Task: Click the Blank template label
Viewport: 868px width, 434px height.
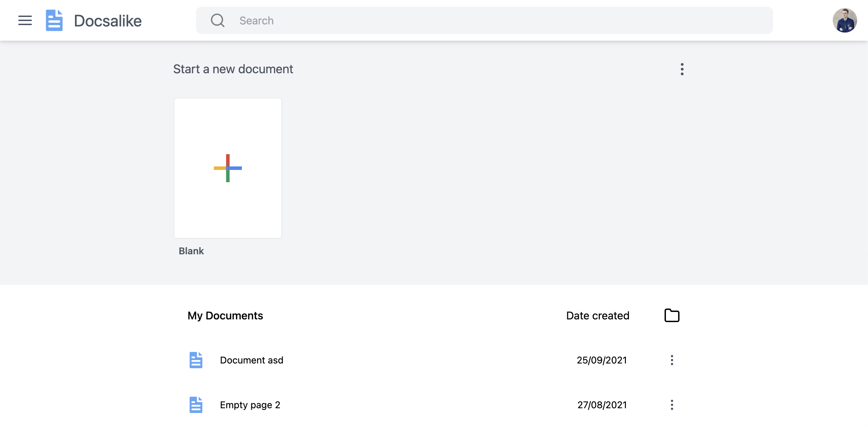Action: (191, 251)
